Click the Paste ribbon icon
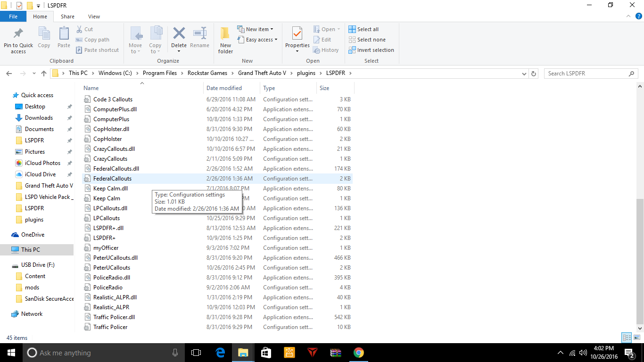Image resolution: width=644 pixels, height=362 pixels. point(64,34)
